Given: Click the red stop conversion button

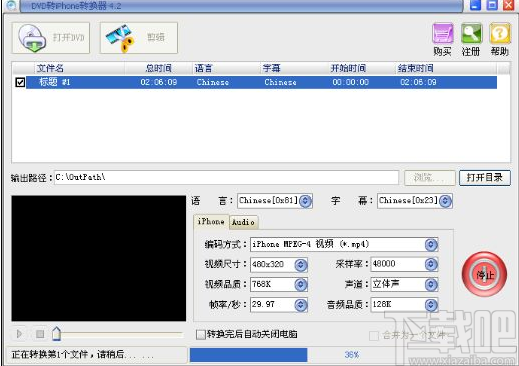Looking at the screenshot, I should [484, 274].
